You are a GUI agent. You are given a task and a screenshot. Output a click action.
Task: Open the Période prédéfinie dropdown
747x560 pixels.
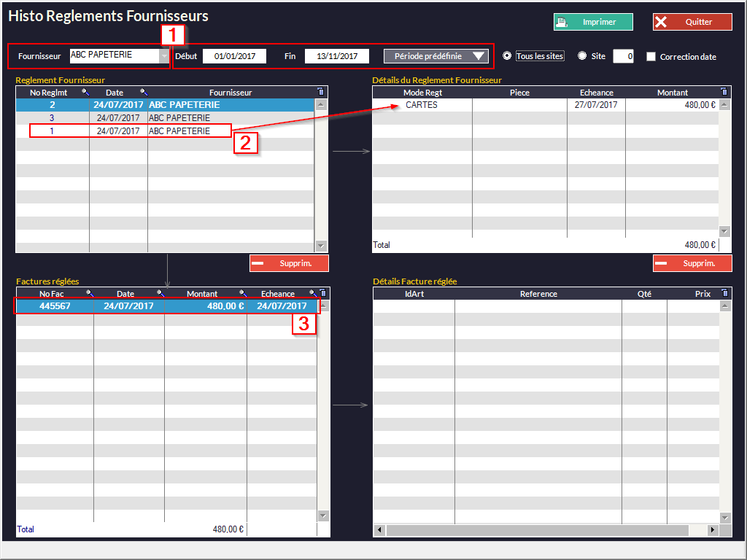pos(436,56)
